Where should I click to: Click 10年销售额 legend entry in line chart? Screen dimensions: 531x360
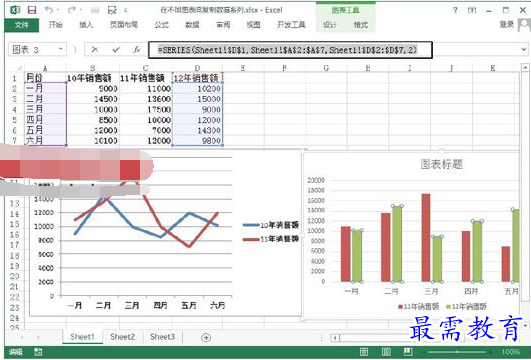271,225
